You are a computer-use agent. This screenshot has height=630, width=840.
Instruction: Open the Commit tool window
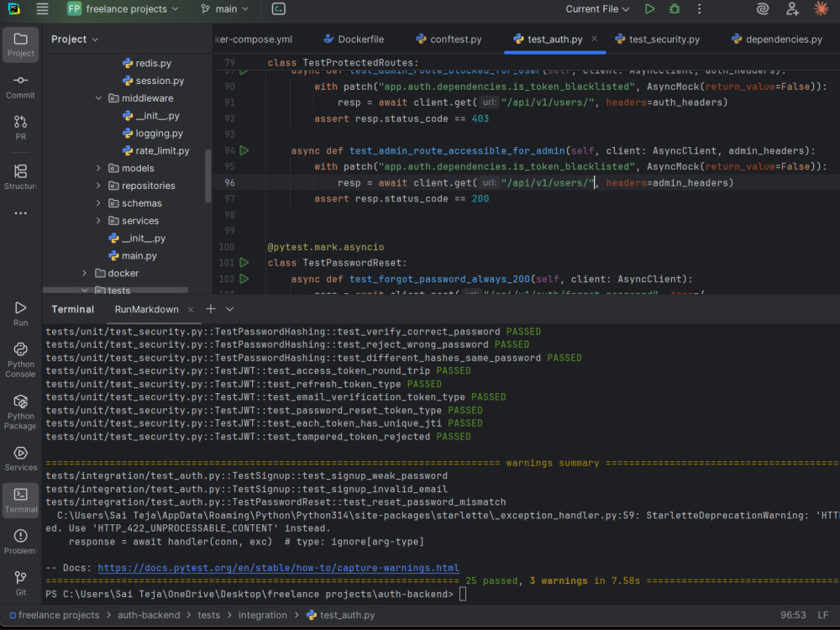20,87
